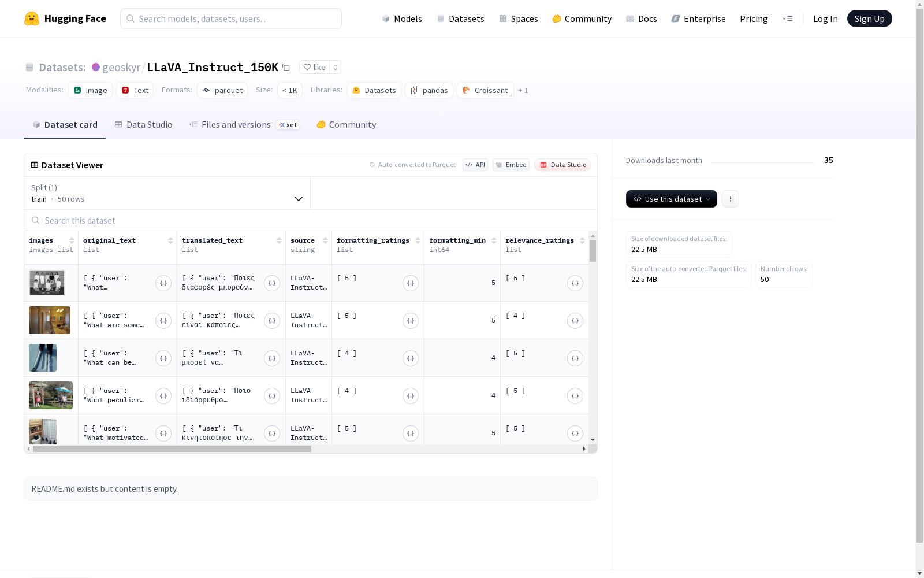Screen dimensions: 924x578
Task: Sort by the original_text column
Action: pyautogui.click(x=170, y=240)
